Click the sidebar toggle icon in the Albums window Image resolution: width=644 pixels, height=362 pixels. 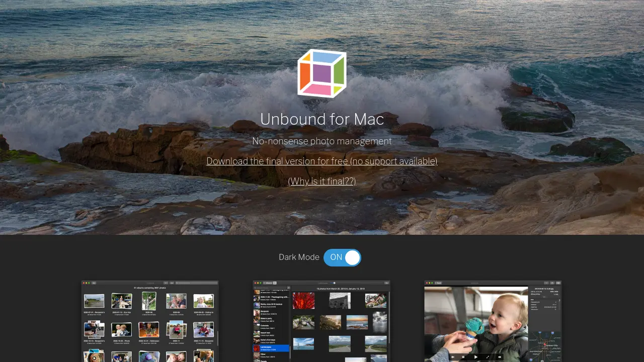click(275, 283)
